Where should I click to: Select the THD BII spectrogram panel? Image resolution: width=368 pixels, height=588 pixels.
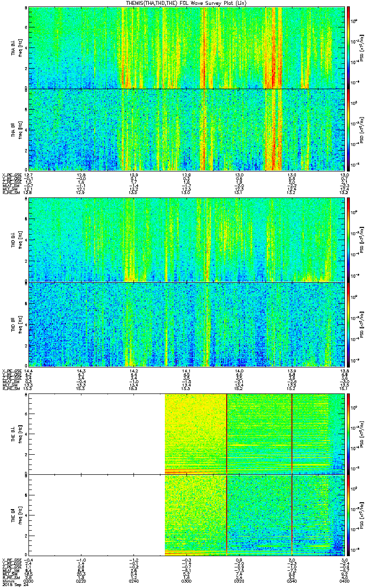186,324
